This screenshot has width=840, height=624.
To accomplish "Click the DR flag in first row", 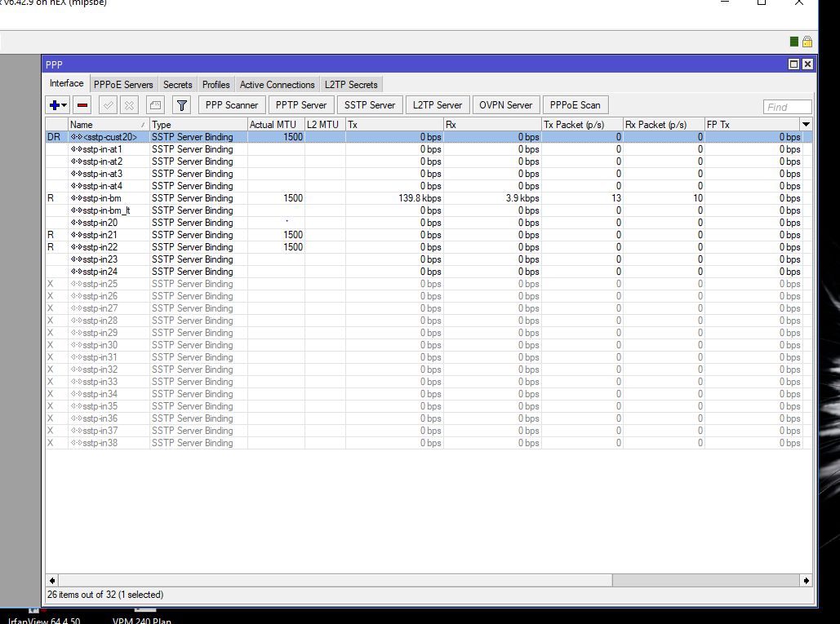I will click(x=54, y=137).
